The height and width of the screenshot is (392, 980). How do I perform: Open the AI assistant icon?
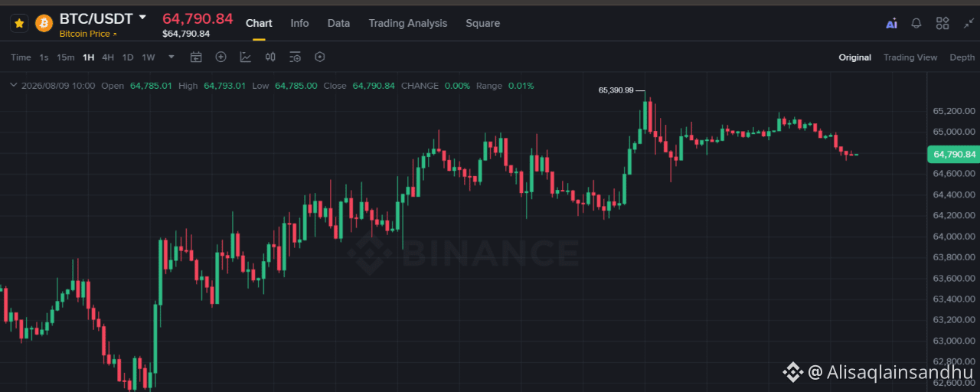tap(891, 24)
